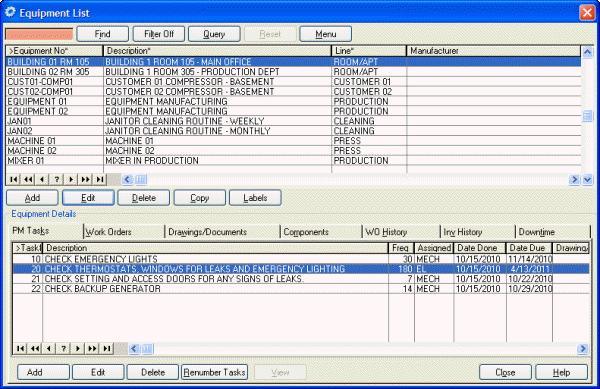This screenshot has width=600, height=389.
Task: Step to previous PM task record
Action: coord(49,348)
